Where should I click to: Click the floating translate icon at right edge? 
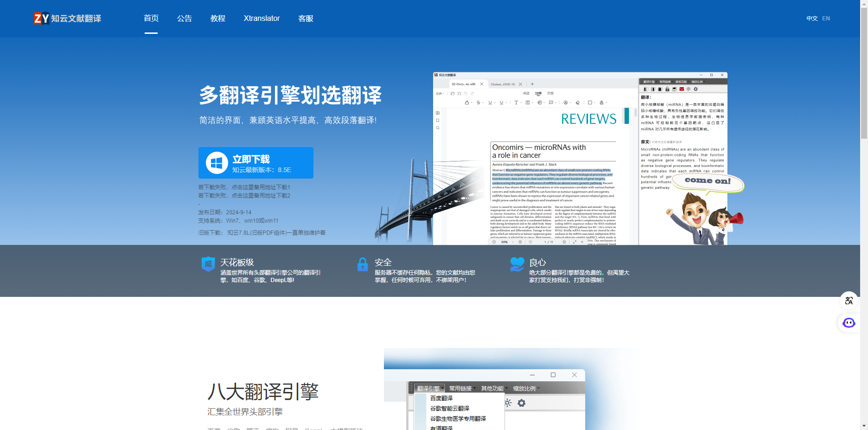(x=849, y=301)
